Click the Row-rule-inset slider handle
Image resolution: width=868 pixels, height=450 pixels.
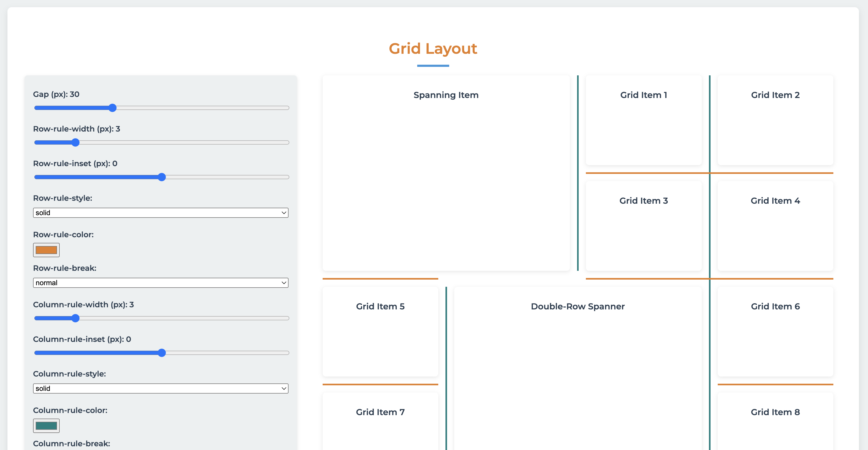[162, 177]
